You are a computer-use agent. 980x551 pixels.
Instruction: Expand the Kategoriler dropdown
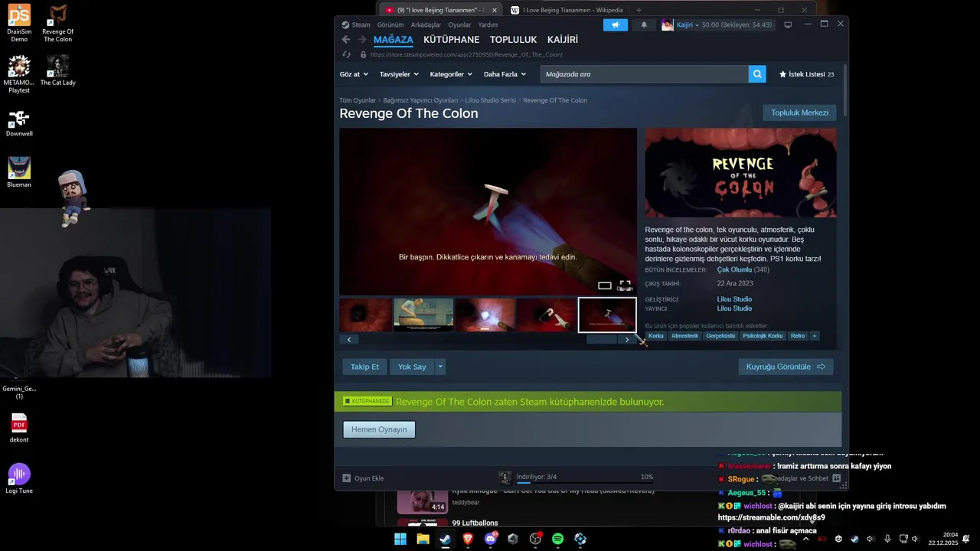(451, 74)
